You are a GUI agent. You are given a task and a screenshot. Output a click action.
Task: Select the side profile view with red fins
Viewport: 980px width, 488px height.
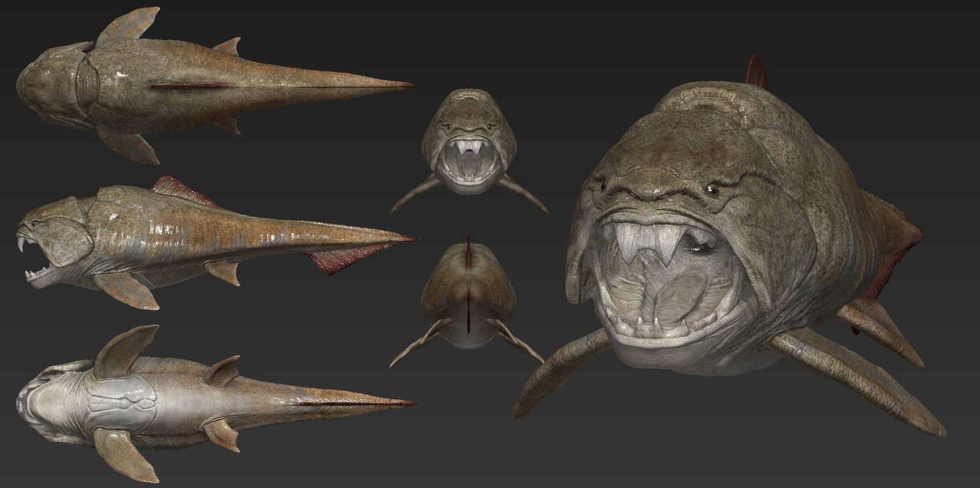click(x=216, y=242)
